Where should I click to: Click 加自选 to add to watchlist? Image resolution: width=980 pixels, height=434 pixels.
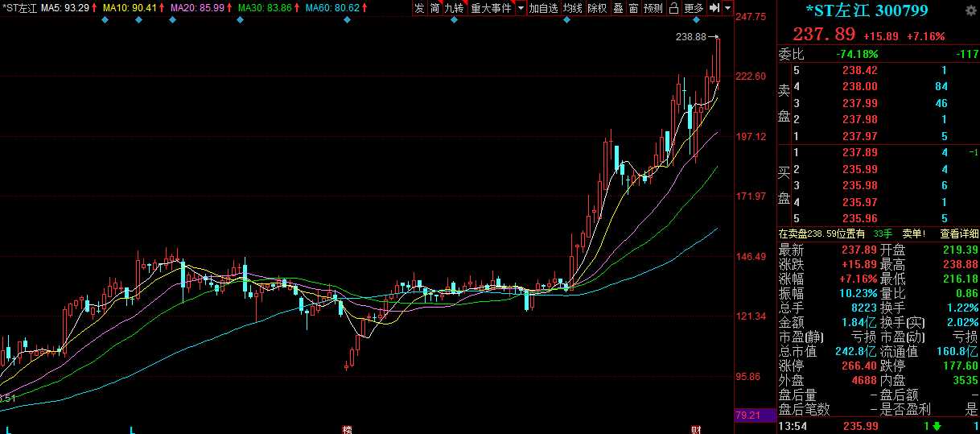click(x=544, y=8)
